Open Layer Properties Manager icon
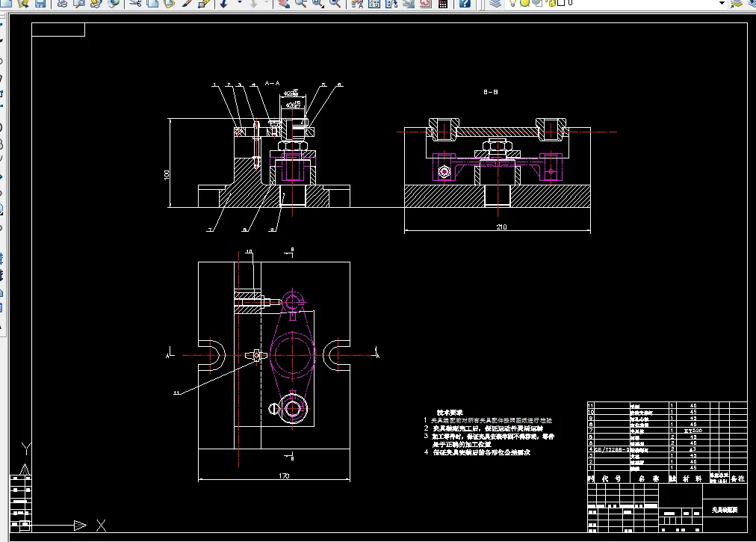Viewport: 756px width, 542px height. tap(494, 3)
